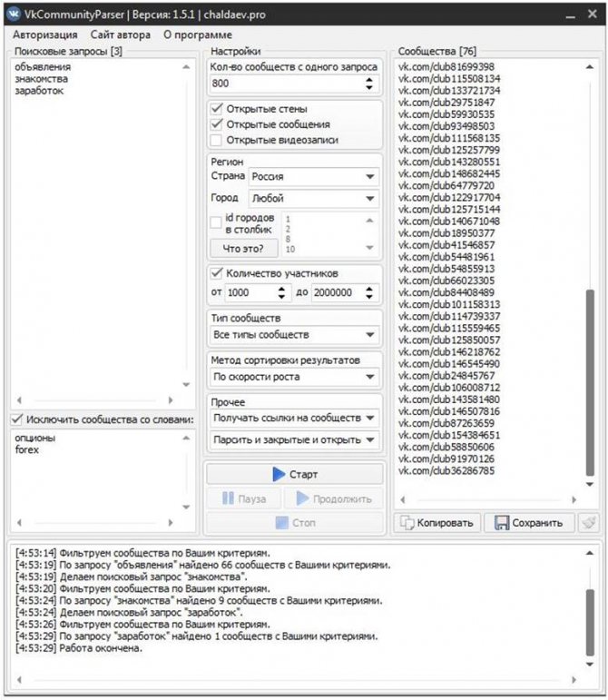608x700 pixels.
Task: Enable the id городов в столбик checkbox
Action: click(216, 222)
